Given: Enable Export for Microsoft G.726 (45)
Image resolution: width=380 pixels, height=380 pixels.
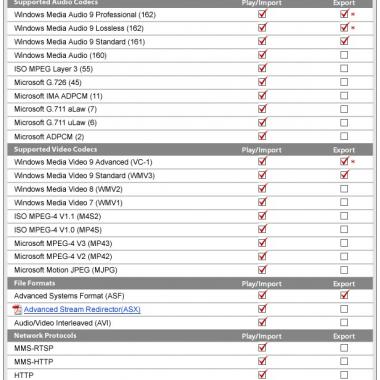Looking at the screenshot, I should pos(344,82).
